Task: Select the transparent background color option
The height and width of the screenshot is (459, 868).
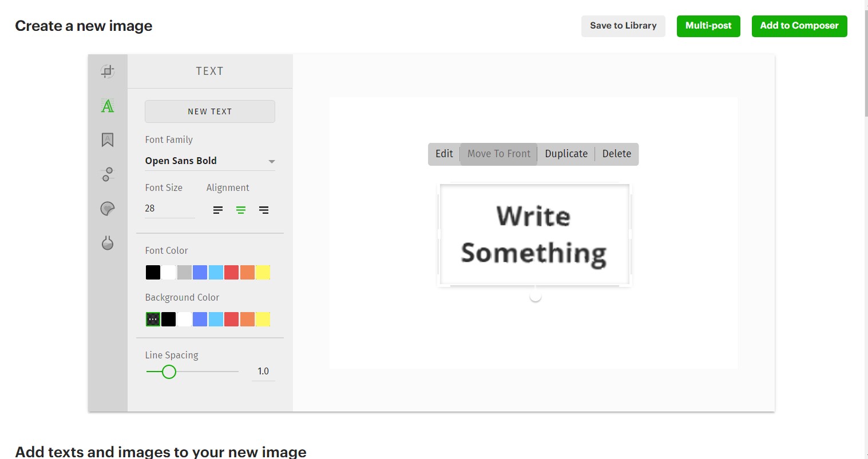Action: tap(153, 320)
